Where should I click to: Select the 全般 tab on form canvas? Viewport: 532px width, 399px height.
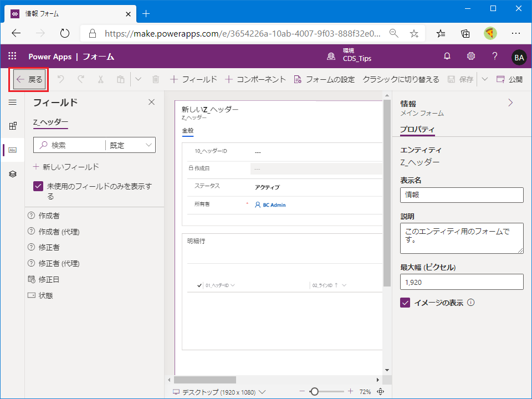pos(188,131)
